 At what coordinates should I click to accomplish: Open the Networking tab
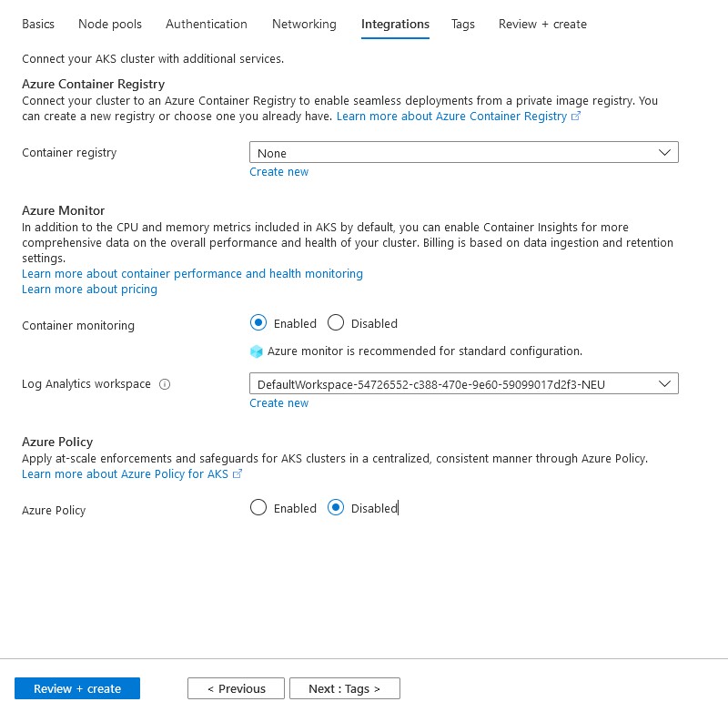click(304, 25)
